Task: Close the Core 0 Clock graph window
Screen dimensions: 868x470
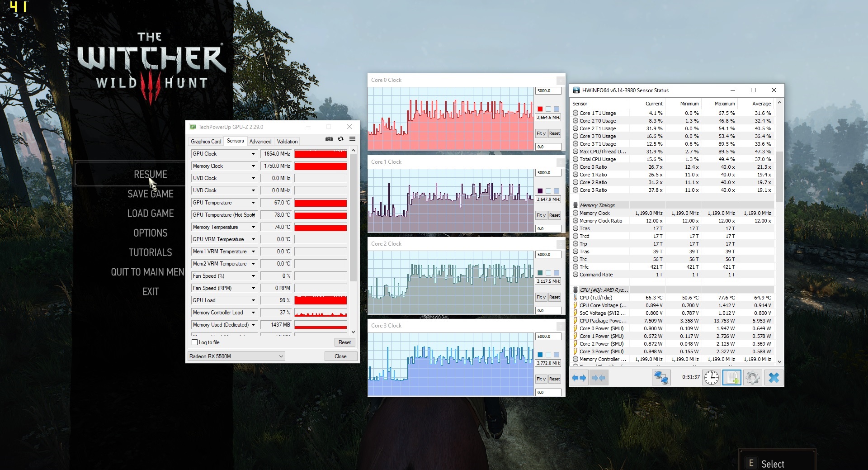Action: pos(561,80)
